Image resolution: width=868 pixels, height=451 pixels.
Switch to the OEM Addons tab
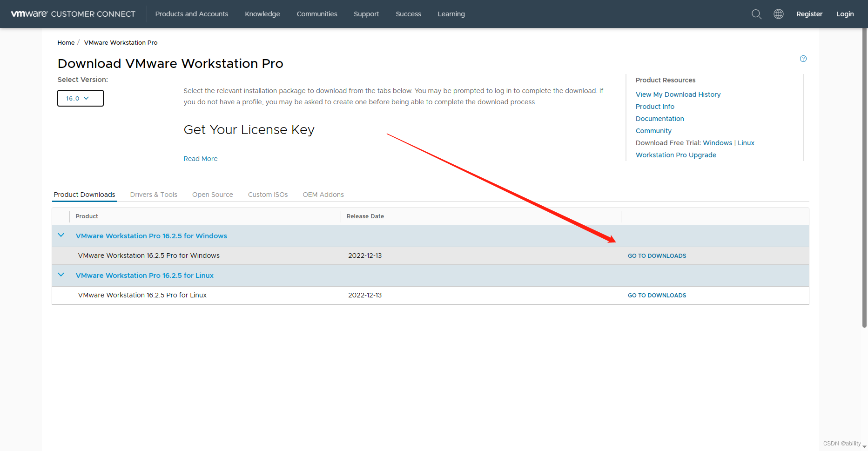click(323, 195)
